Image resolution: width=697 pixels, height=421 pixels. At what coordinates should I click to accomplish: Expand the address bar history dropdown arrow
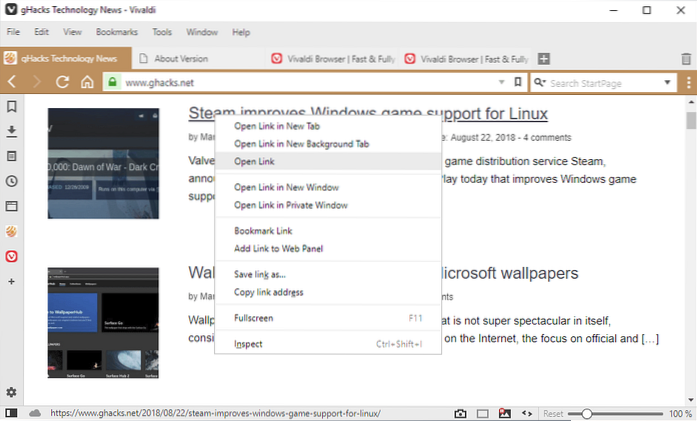pos(501,82)
